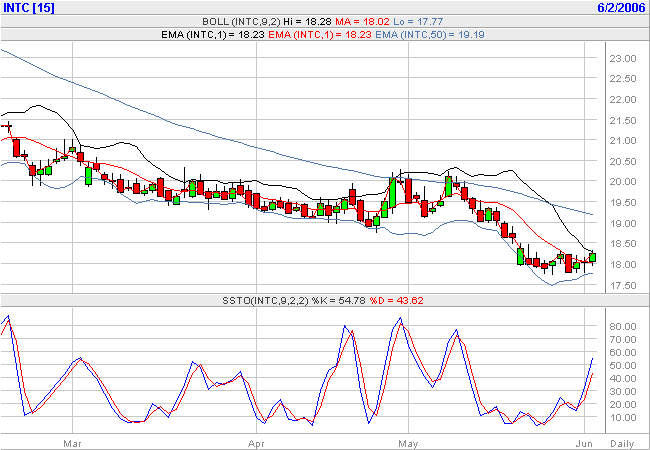The width and height of the screenshot is (650, 450).
Task: Click the INTC [15] chart title
Action: (x=29, y=7)
